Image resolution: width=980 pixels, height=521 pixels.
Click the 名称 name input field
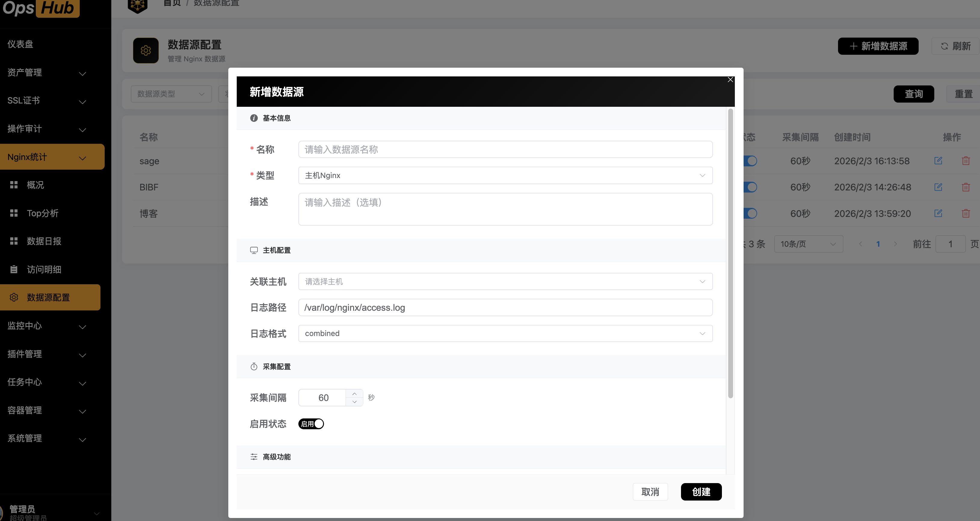(505, 149)
